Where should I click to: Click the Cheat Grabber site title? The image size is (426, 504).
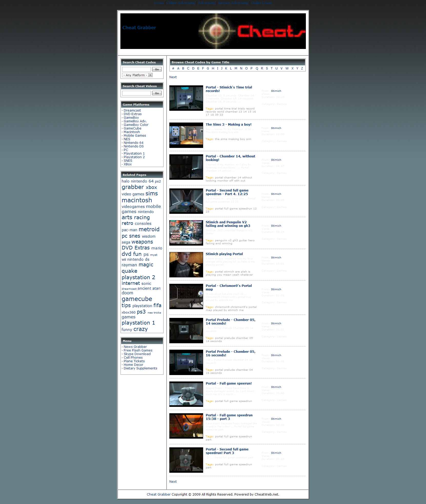click(x=139, y=28)
